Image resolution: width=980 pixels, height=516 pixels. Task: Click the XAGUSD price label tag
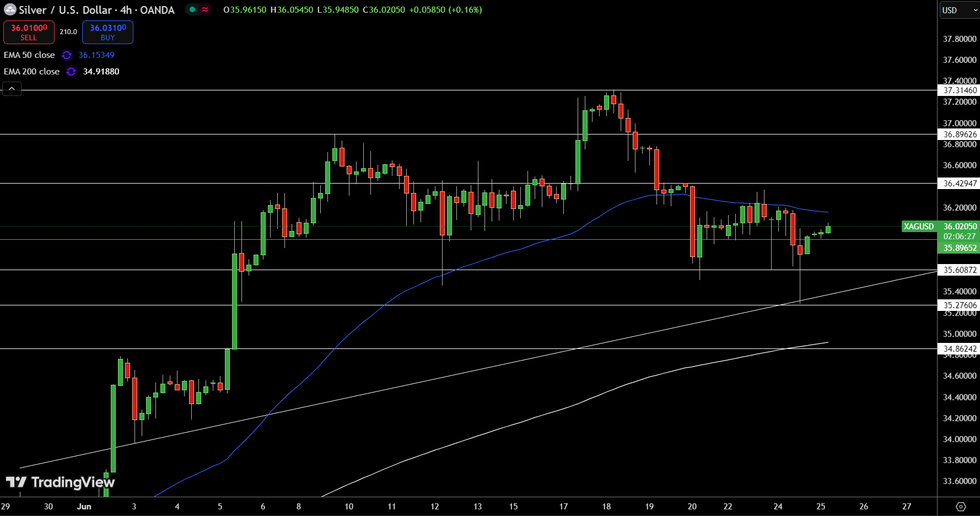tap(919, 226)
